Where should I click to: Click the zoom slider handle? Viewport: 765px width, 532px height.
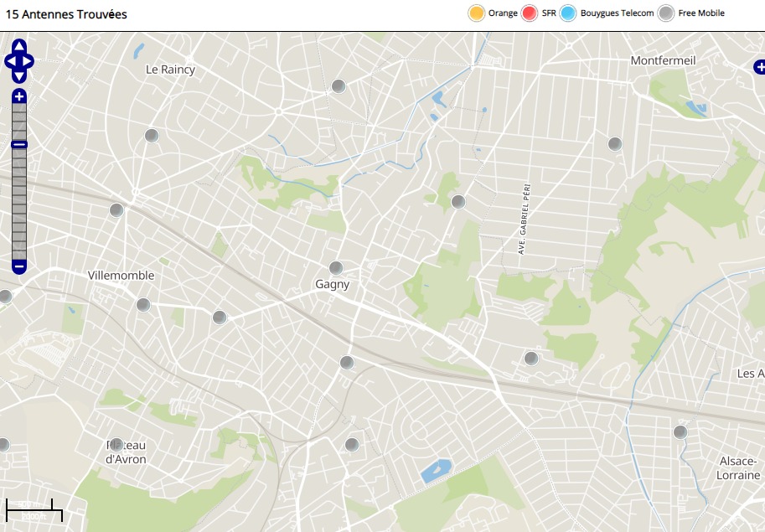coord(19,145)
